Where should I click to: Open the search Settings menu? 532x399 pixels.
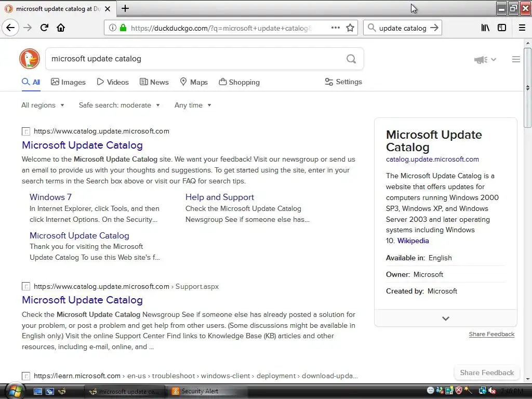pyautogui.click(x=343, y=82)
